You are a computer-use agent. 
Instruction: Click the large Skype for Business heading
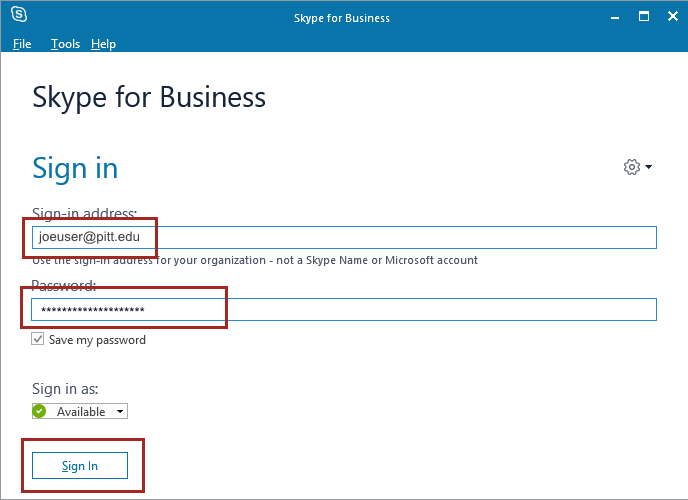[x=149, y=97]
